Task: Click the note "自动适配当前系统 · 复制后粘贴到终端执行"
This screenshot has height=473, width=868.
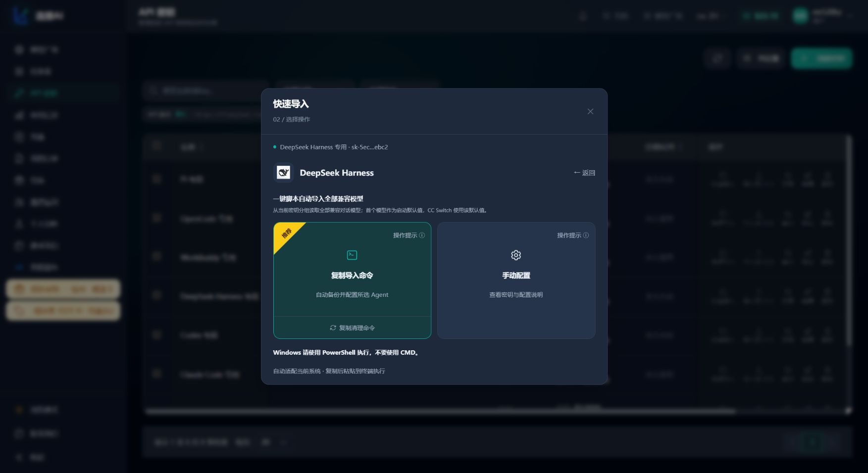Action: pos(329,371)
